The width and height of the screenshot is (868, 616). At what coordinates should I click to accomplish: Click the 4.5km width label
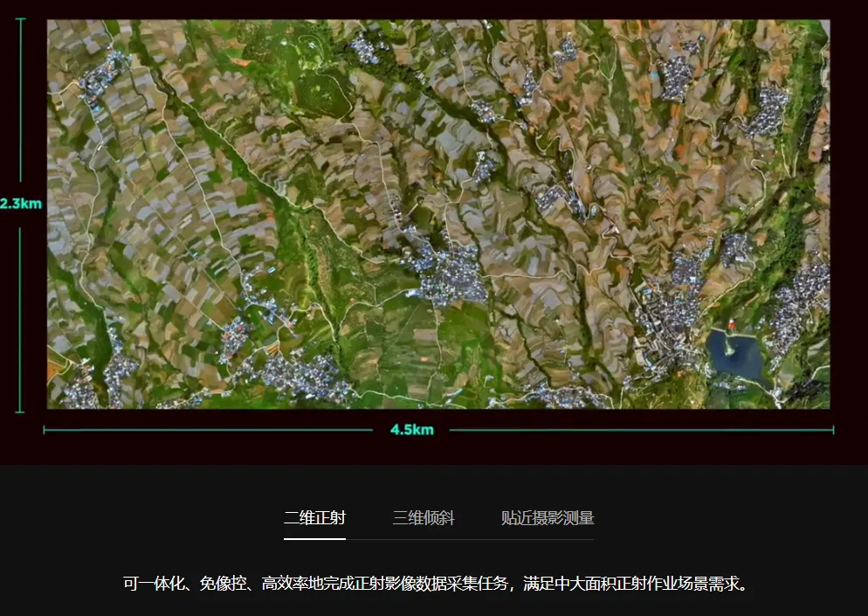tap(412, 430)
